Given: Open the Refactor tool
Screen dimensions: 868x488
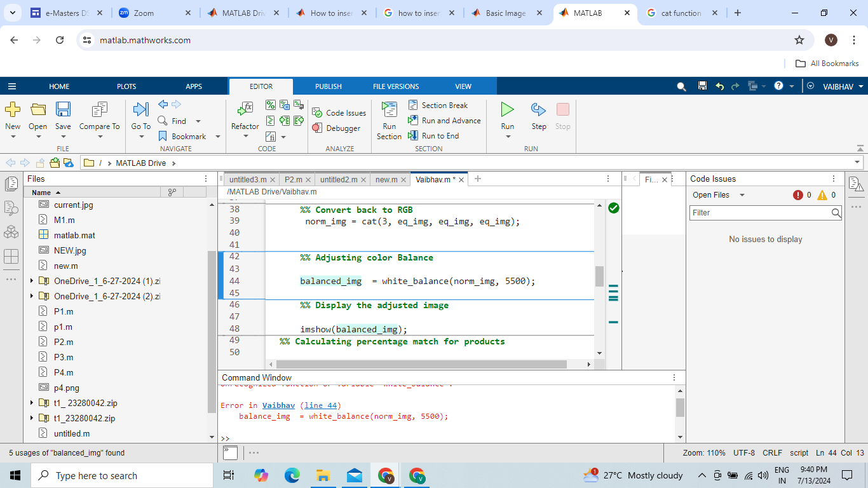Looking at the screenshot, I should (x=245, y=109).
